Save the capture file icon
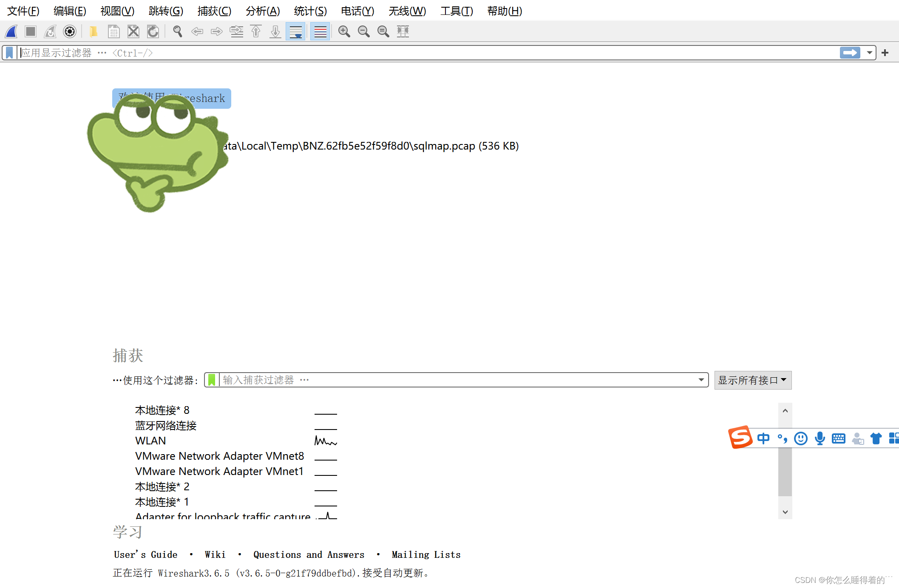 (113, 31)
